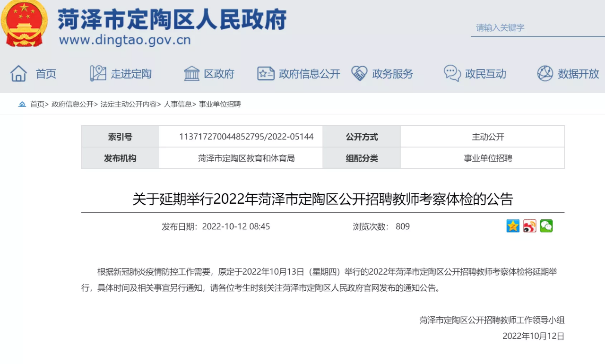Share article via WeChat icon
Screen dimensions: 605x364
click(546, 226)
